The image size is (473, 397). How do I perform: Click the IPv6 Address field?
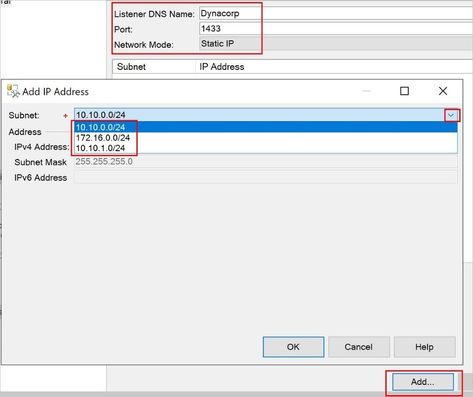[266, 177]
